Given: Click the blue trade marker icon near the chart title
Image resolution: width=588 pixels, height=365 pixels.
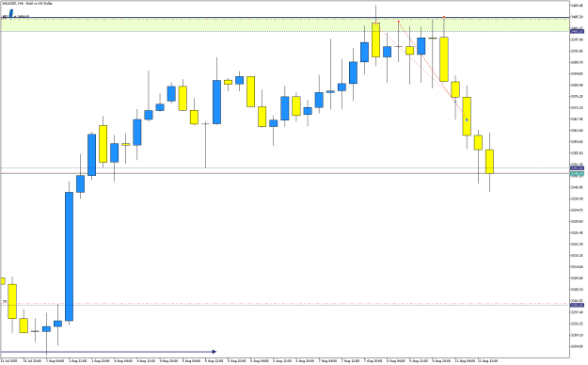Looking at the screenshot, I should pyautogui.click(x=11, y=13).
